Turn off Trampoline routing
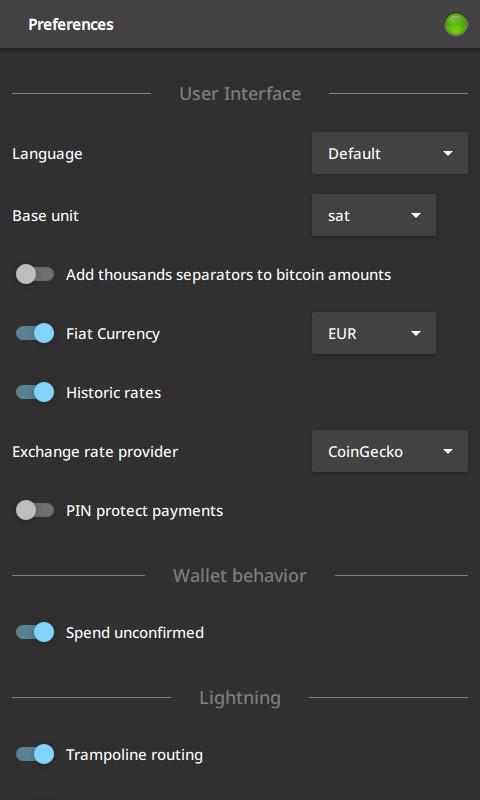480x800 pixels. [x=35, y=754]
